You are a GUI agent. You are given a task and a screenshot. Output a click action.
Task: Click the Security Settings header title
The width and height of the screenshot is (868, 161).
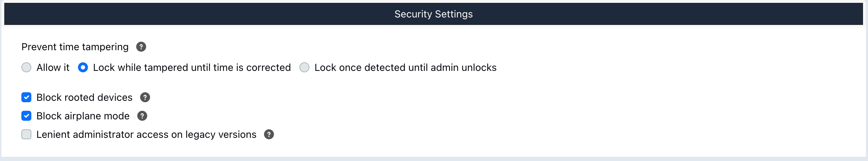tap(434, 14)
